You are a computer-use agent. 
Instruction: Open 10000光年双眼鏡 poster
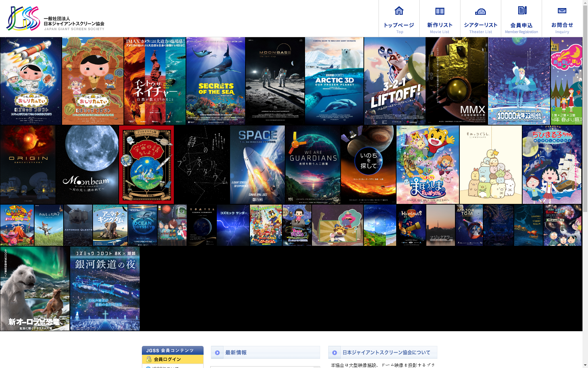[x=519, y=81]
